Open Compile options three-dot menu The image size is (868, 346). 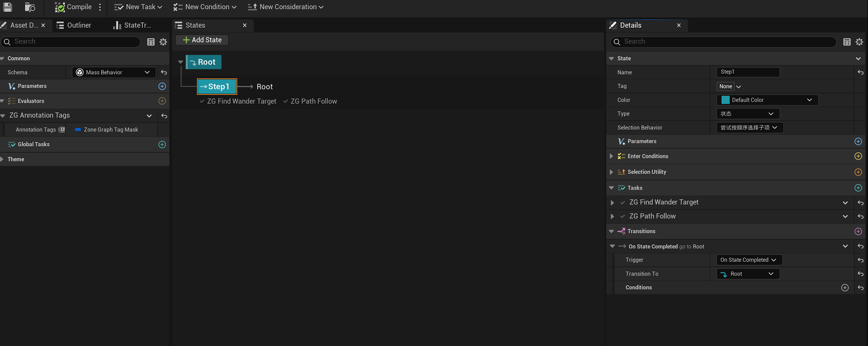tap(100, 7)
